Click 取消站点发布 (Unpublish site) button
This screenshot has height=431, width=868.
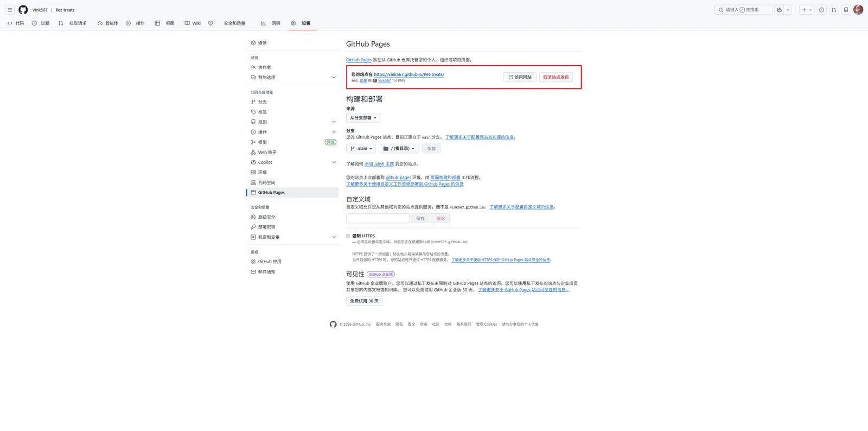coord(556,77)
